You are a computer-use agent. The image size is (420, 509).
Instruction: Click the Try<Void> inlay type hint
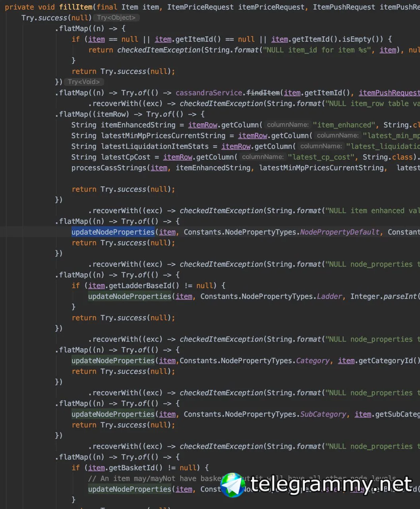click(x=84, y=82)
